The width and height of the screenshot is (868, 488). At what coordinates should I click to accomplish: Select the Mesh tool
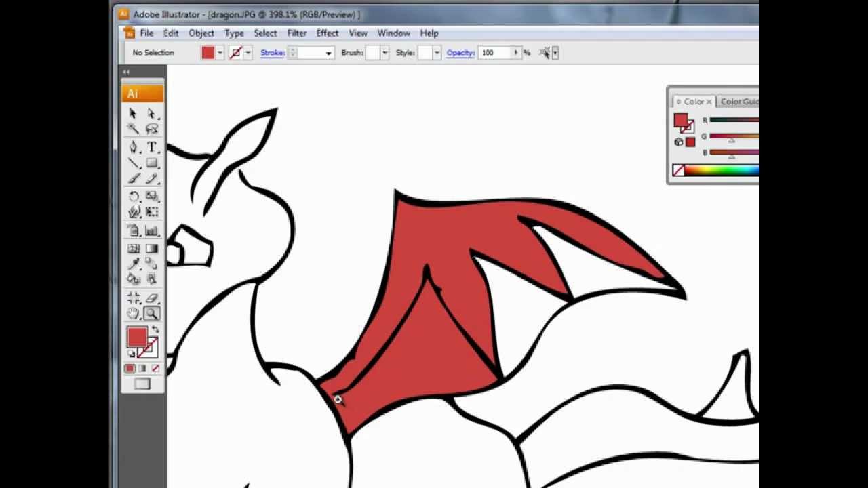pyautogui.click(x=133, y=249)
